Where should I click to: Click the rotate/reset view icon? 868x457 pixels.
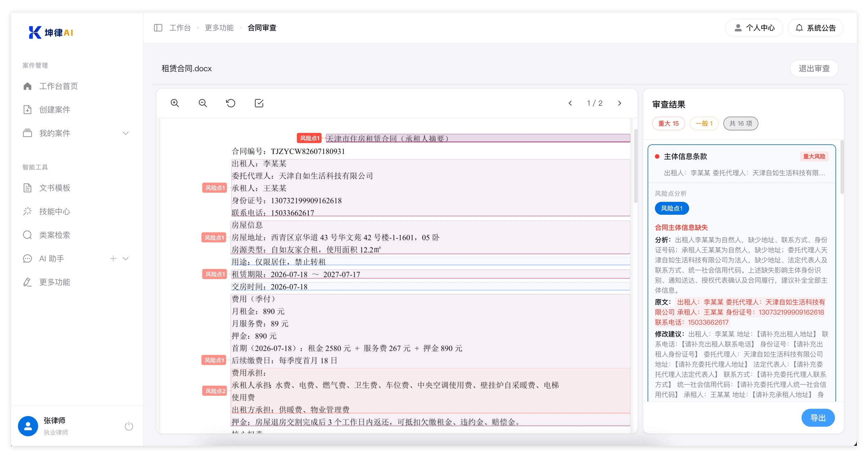point(231,103)
